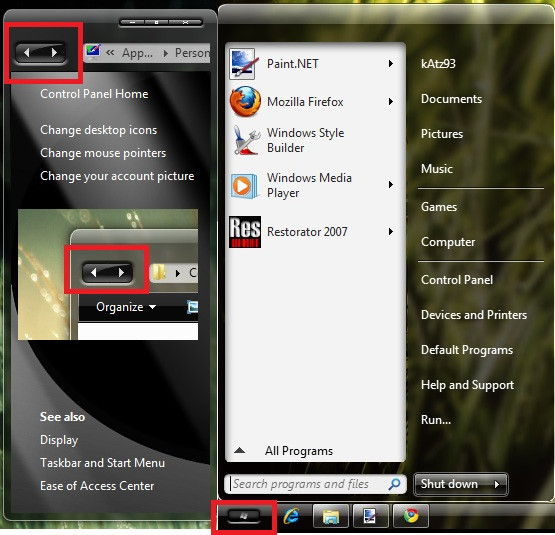The image size is (555, 535).
Task: Open Change desktop icons link
Action: [98, 130]
